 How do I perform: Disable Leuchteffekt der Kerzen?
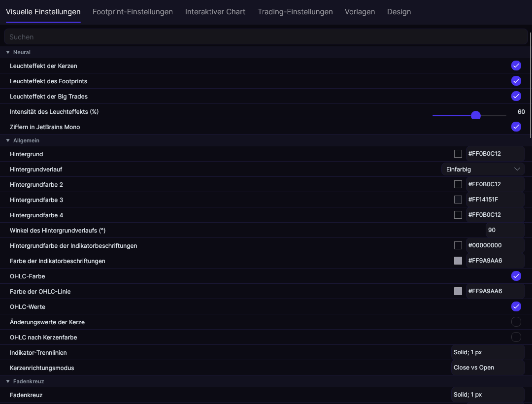(x=516, y=66)
